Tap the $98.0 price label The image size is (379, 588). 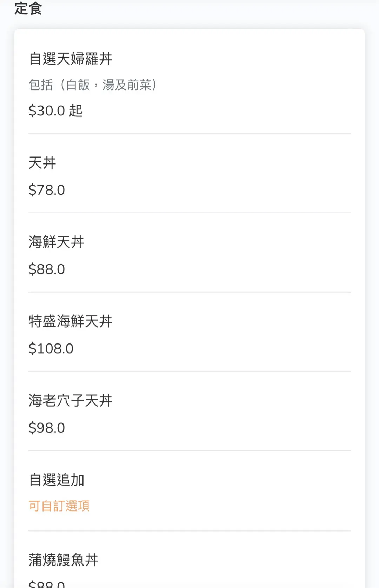coord(47,428)
